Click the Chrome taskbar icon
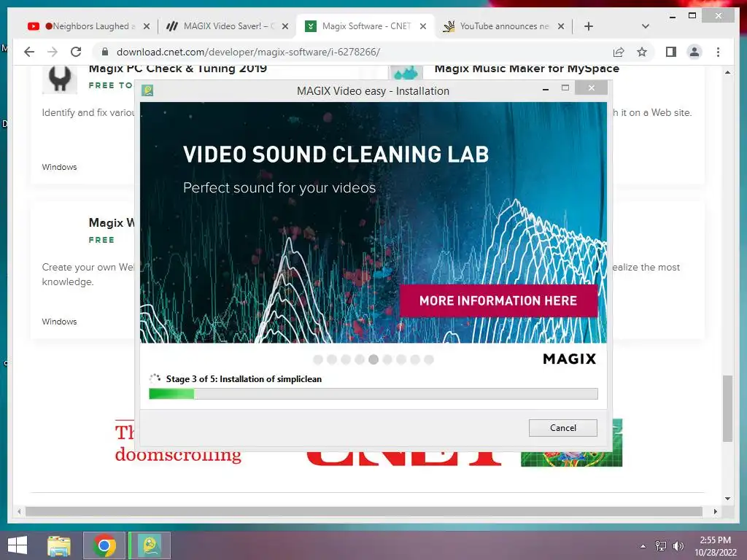The width and height of the screenshot is (747, 560). [104, 545]
